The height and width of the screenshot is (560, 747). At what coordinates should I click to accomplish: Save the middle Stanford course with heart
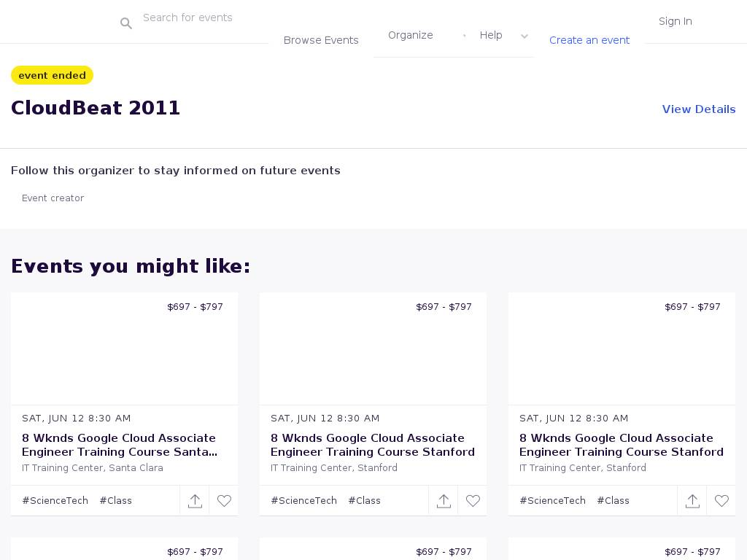pos(473,501)
